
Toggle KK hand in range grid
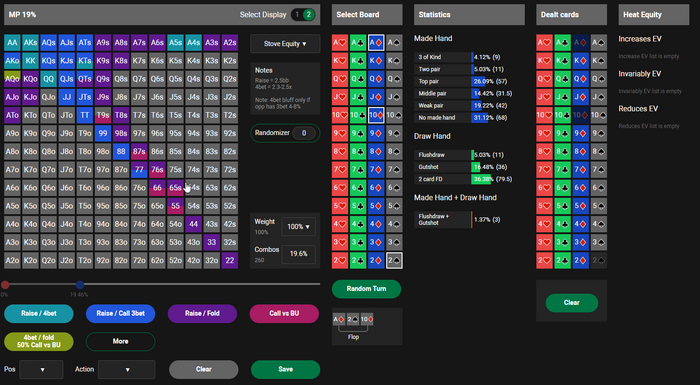click(30, 61)
